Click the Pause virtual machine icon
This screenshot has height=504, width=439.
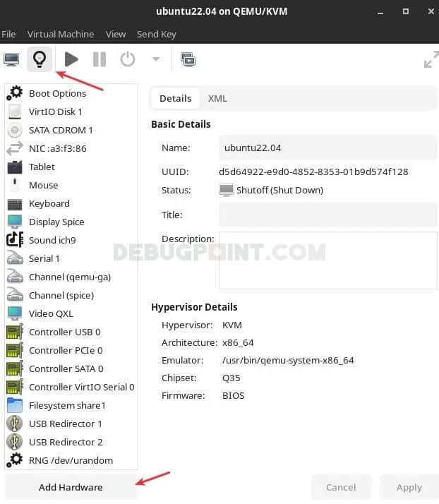pyautogui.click(x=100, y=59)
